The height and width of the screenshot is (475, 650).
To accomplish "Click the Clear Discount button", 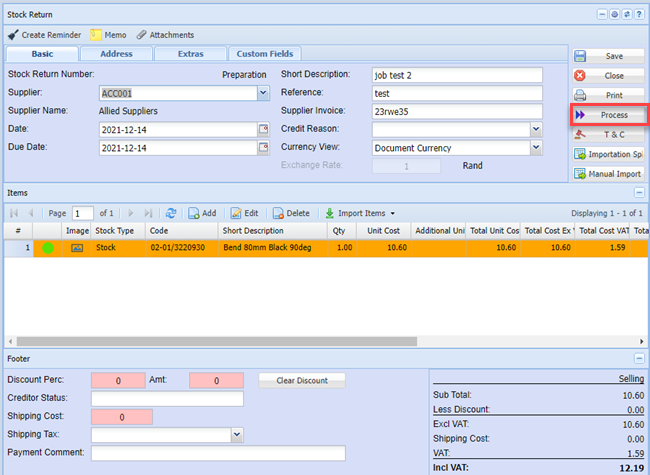I will pos(301,380).
